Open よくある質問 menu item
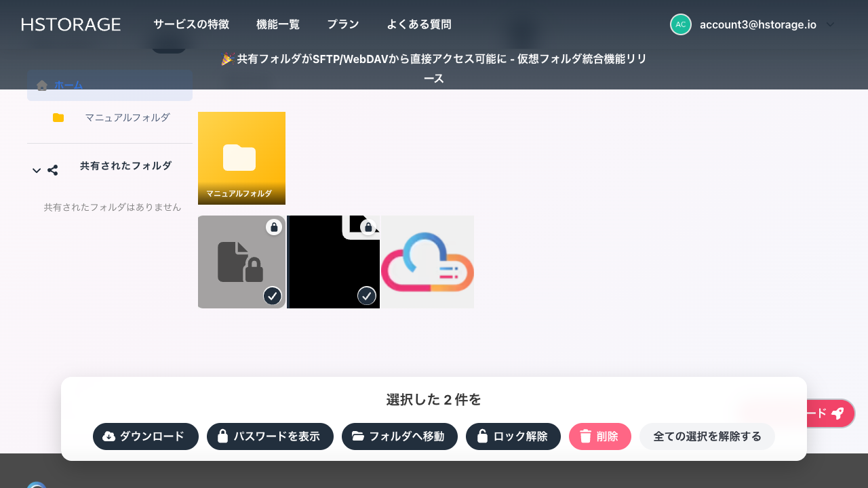Image resolution: width=868 pixels, height=488 pixels. point(419,24)
